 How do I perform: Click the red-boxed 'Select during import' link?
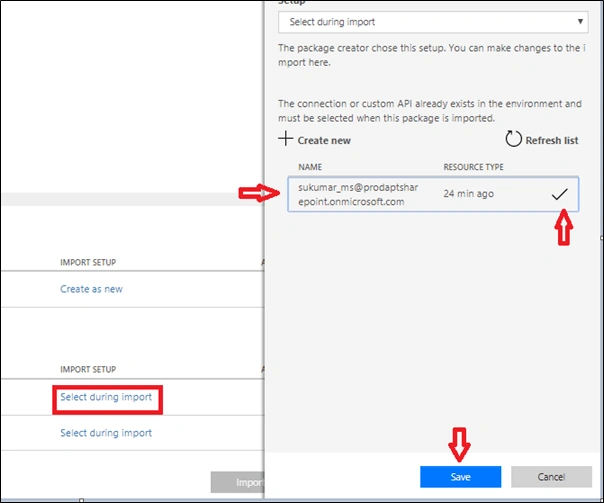coord(106,397)
